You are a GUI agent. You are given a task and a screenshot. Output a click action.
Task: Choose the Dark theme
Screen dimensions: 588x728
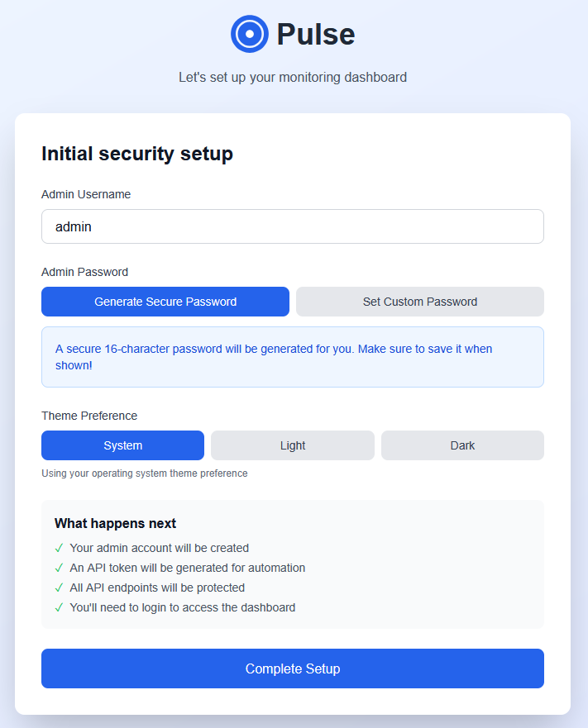[x=462, y=445]
